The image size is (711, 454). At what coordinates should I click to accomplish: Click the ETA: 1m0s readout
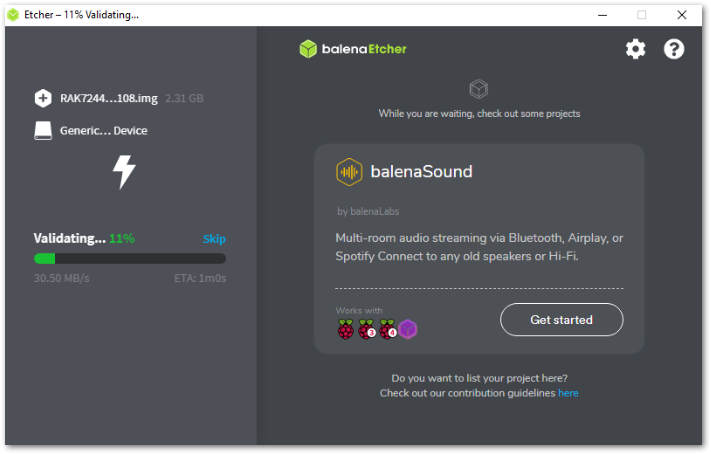(200, 278)
